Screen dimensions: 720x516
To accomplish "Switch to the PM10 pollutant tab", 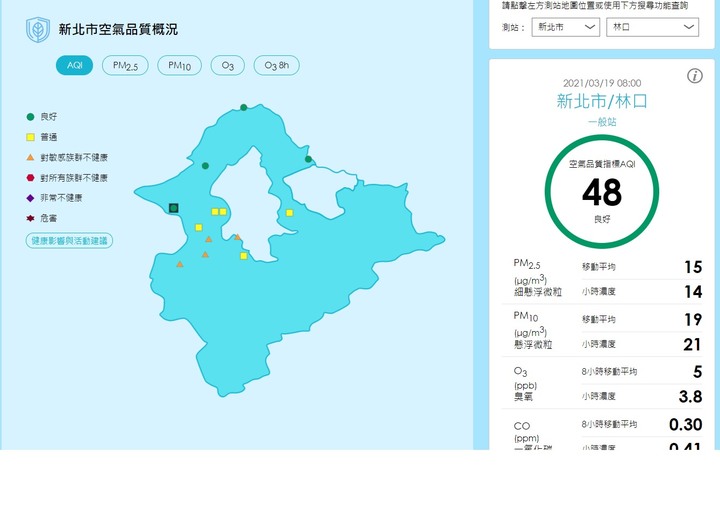I will [x=180, y=65].
